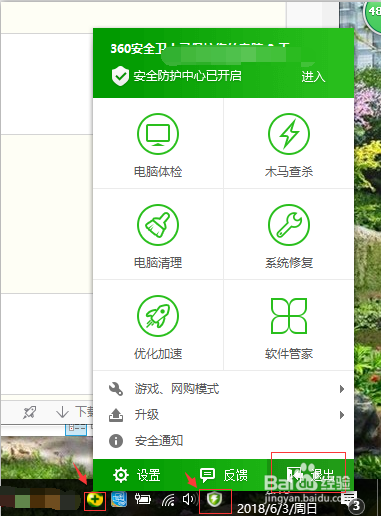Click the 安全防护中心已开启 status text
Image resolution: width=381 pixels, height=516 pixels.
coord(188,76)
